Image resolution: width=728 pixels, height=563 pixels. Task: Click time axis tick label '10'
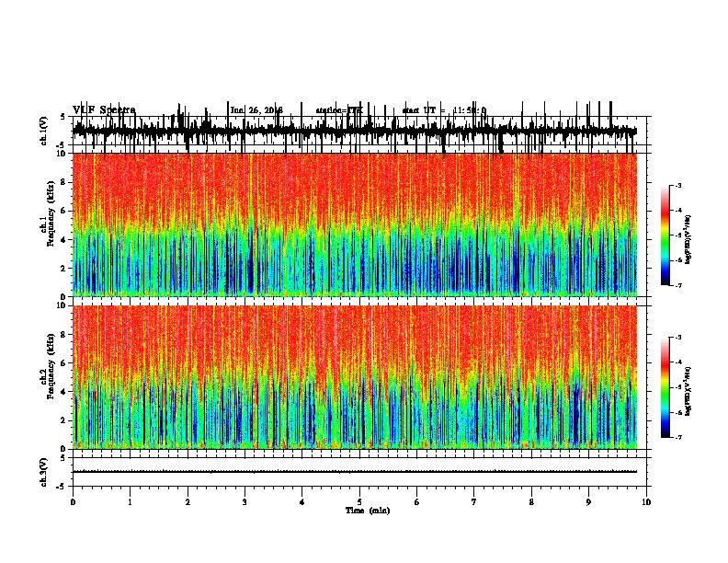click(x=646, y=502)
